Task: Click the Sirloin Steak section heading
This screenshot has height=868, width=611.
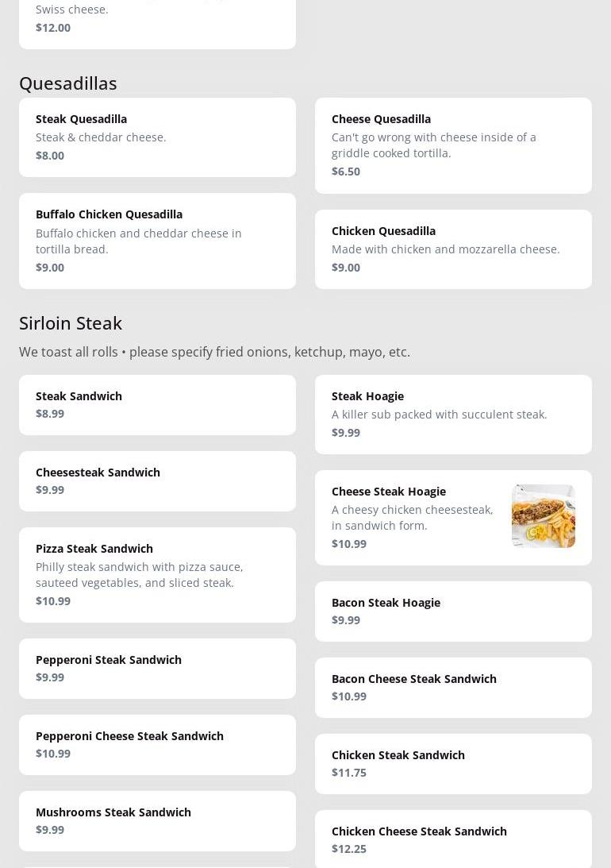Action: [x=71, y=322]
